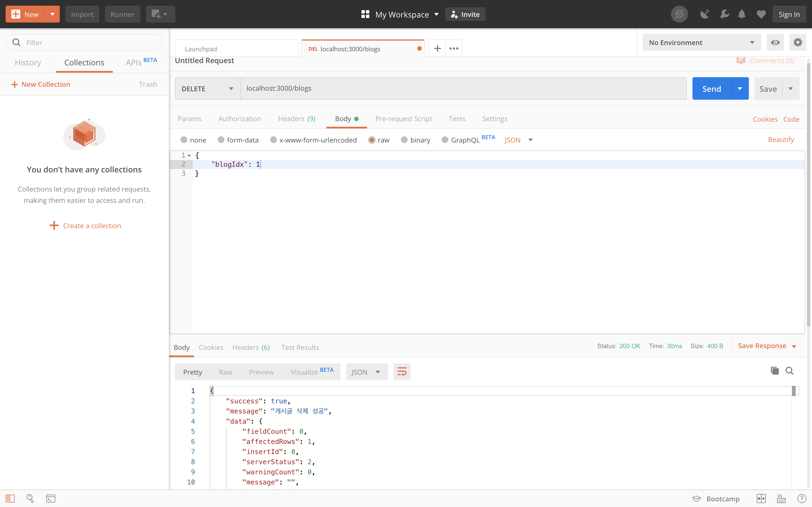The image size is (812, 507).
Task: Click the Beautify link
Action: click(x=781, y=140)
